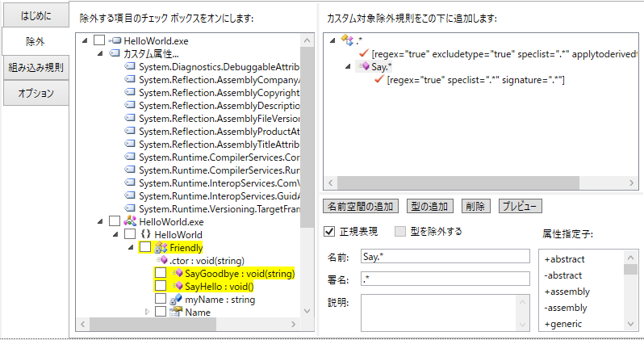Click the AssemblyCompany attribute tag icon
Image resolution: width=644 pixels, height=340 pixels.
tap(130, 79)
